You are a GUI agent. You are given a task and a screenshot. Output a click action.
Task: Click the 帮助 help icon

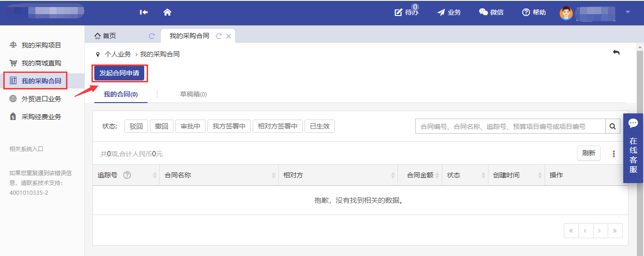point(526,12)
